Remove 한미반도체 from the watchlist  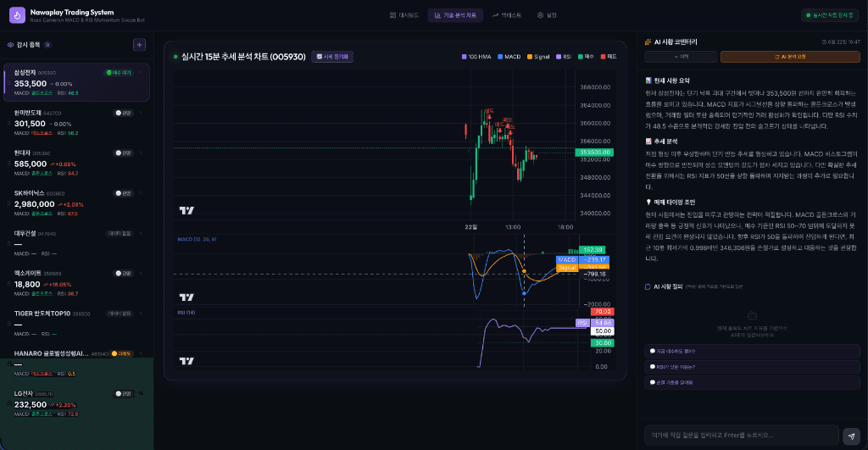click(141, 113)
